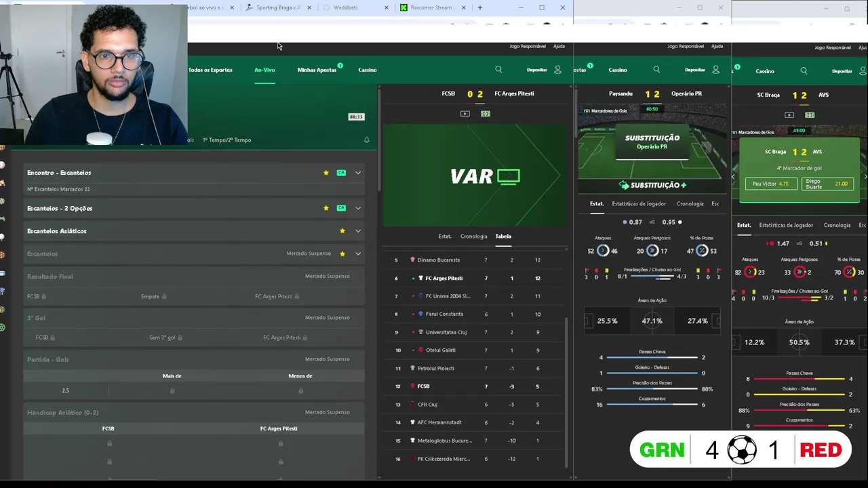The height and width of the screenshot is (488, 868).
Task: Expand Escanteios - 2 Opções market chevron
Action: (358, 208)
